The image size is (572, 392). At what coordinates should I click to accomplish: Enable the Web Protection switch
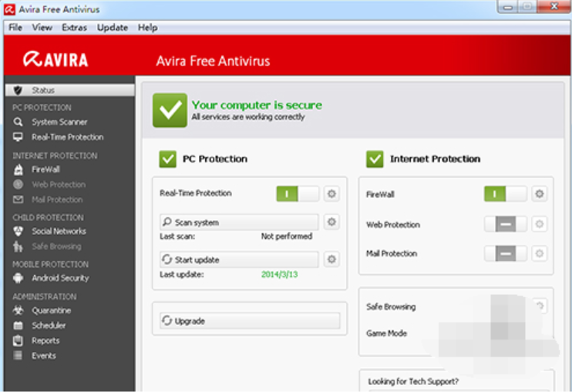point(505,224)
